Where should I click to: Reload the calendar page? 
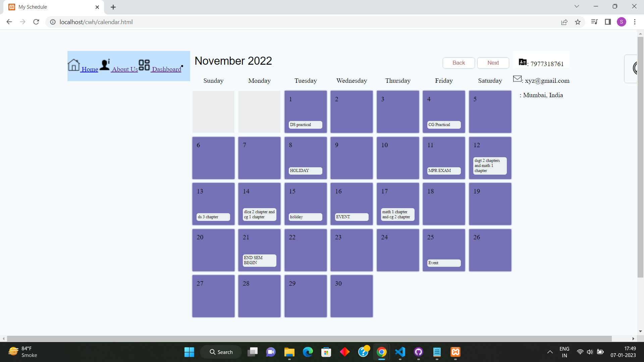(36, 22)
